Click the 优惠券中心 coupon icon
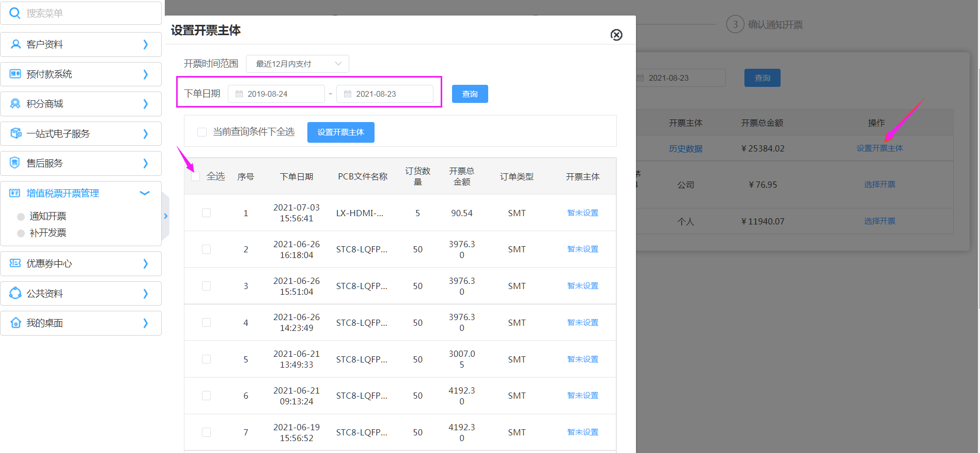This screenshot has height=453, width=980. (15, 264)
